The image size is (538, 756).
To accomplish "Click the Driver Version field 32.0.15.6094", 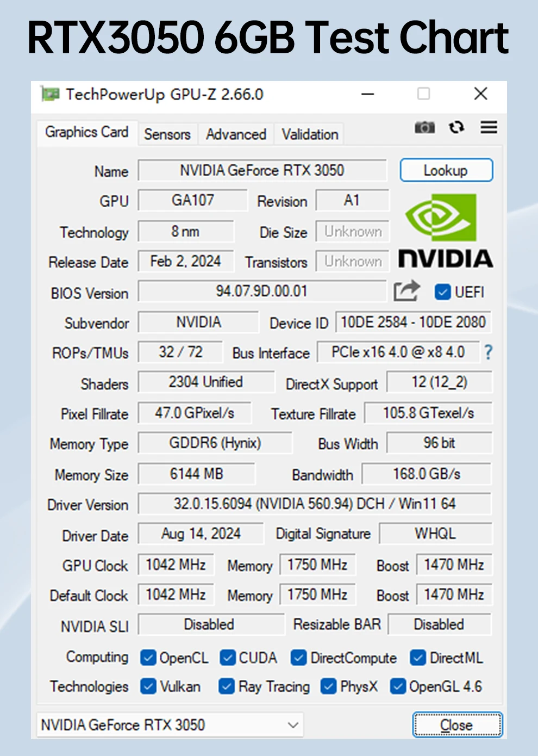I will 315,504.
